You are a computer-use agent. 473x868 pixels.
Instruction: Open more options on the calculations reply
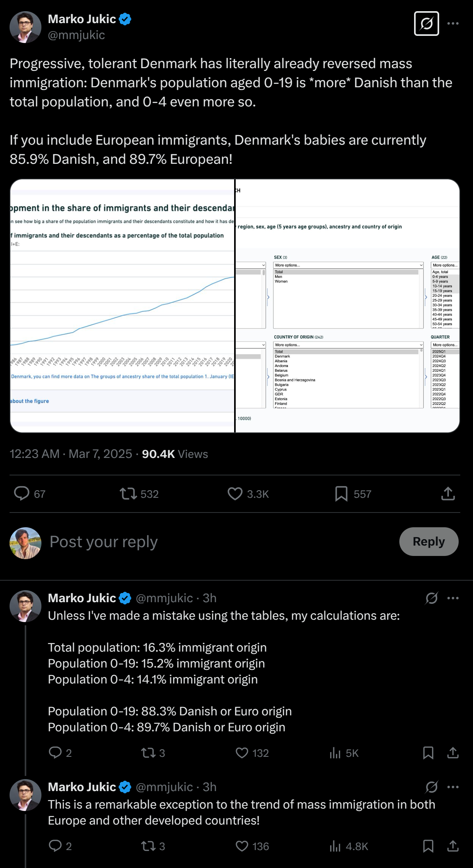click(x=453, y=598)
